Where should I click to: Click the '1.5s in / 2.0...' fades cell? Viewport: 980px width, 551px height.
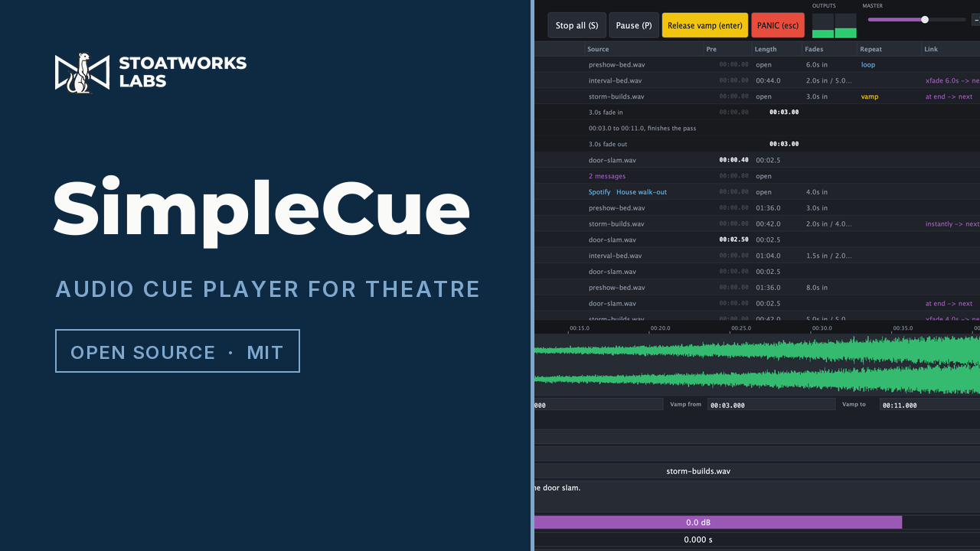click(x=828, y=256)
